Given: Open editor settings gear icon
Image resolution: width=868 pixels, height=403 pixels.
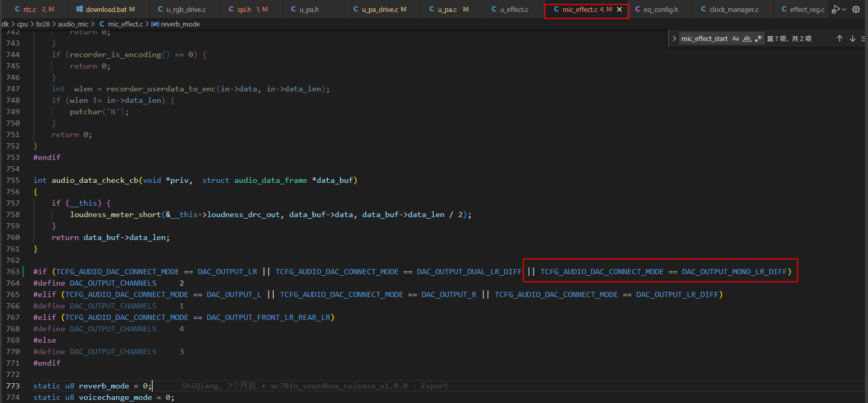Looking at the screenshot, I should click(856, 9).
